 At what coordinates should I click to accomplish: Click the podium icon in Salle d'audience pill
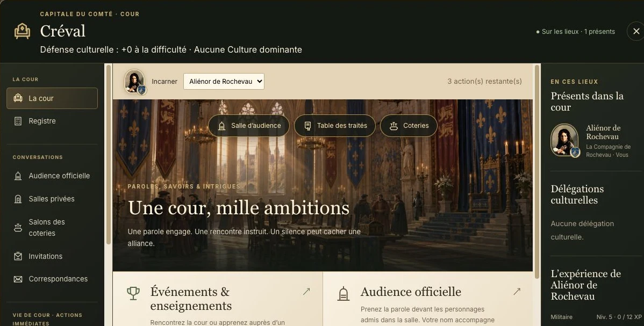[x=222, y=126]
